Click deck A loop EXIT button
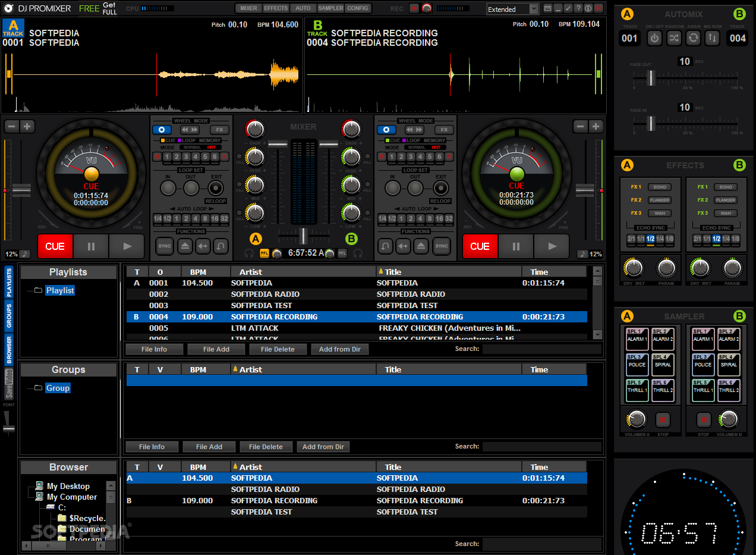Screen dimensions: 756x555 tap(216, 188)
